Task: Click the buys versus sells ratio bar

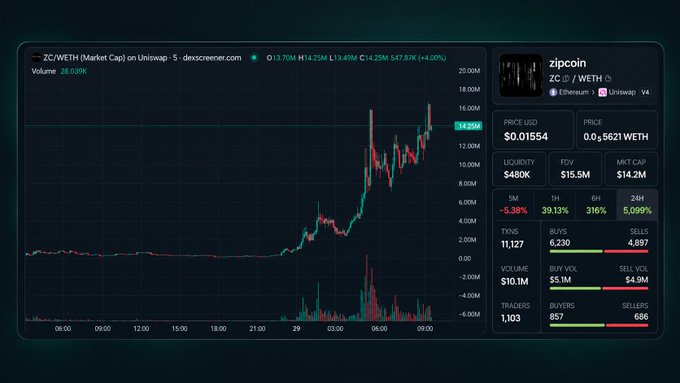Action: click(x=599, y=251)
